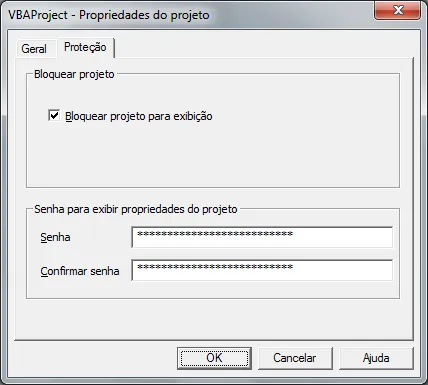Click the 'Bloquear projeto' group heading
This screenshot has height=385, width=428.
[x=74, y=74]
